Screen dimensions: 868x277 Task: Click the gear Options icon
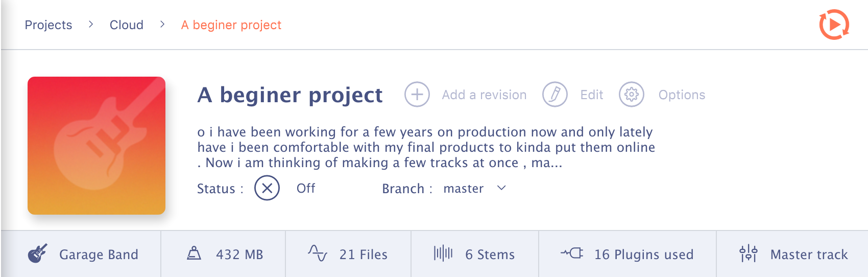[632, 95]
